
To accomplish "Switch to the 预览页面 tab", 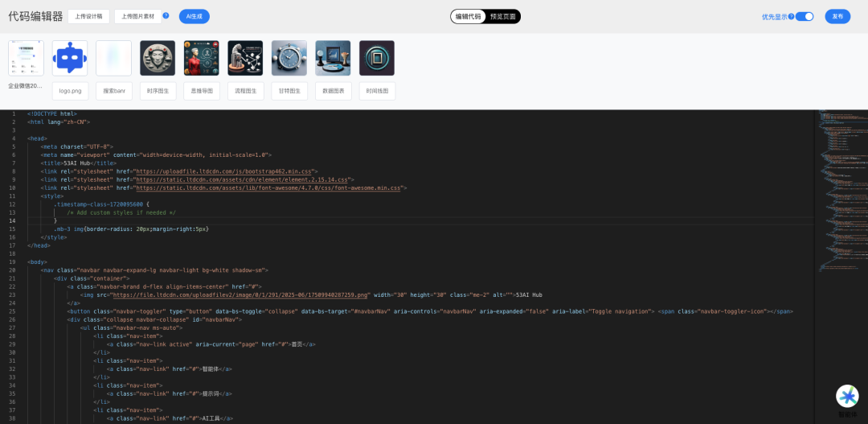I will click(x=503, y=16).
